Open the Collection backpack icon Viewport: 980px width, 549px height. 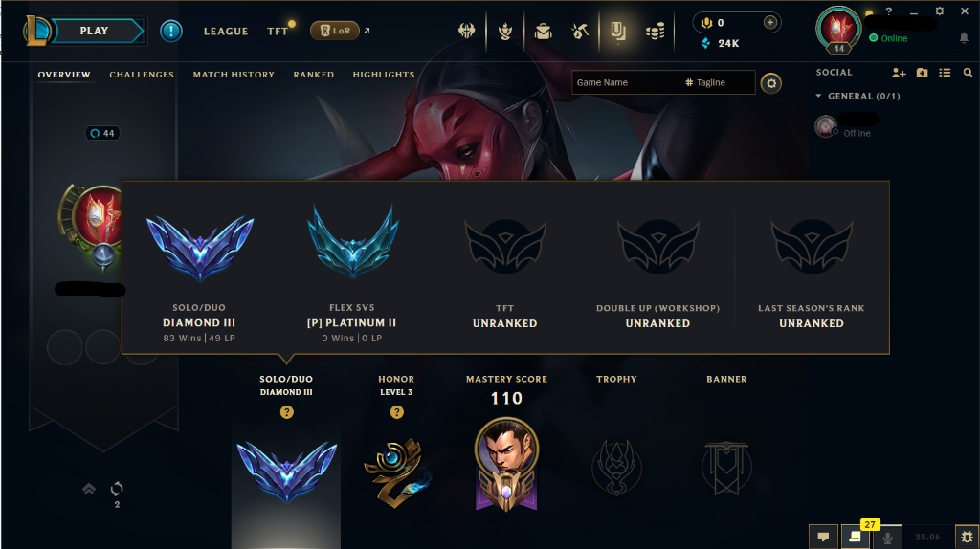[544, 31]
